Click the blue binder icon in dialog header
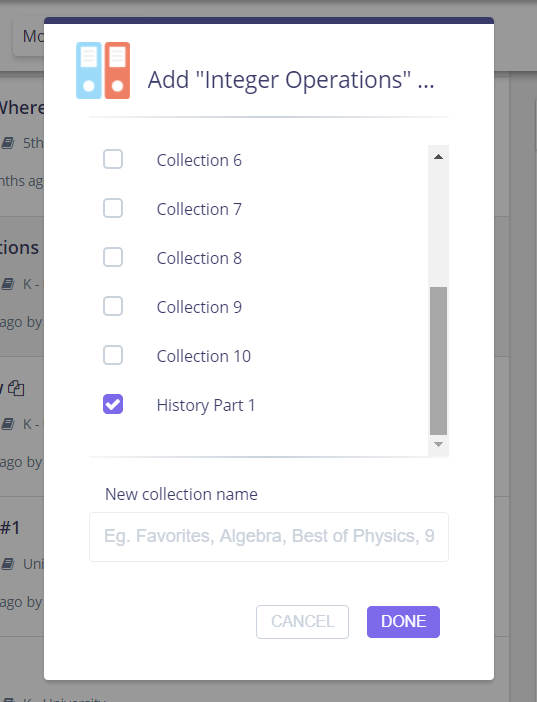 tap(89, 70)
